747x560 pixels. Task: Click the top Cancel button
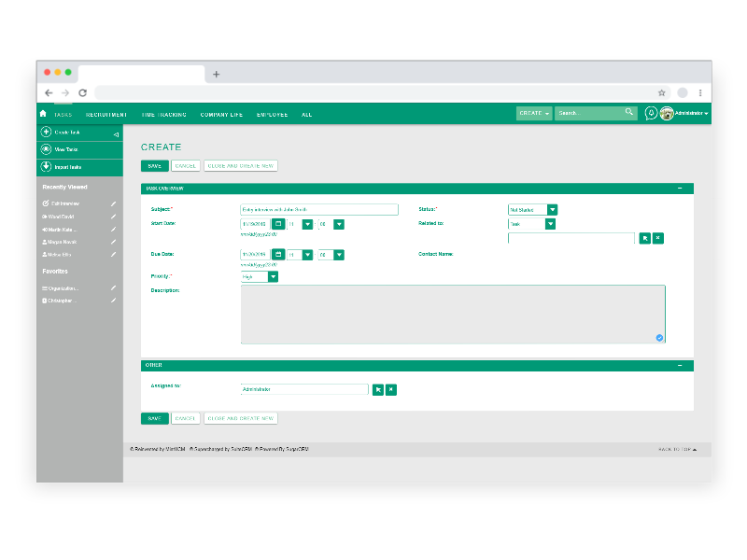tap(185, 166)
